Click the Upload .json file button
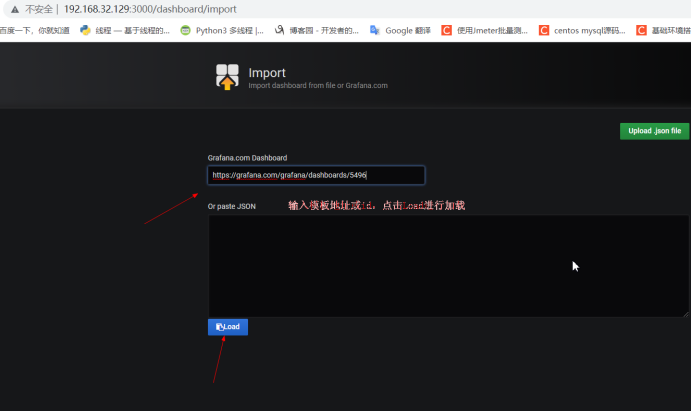 (x=654, y=131)
